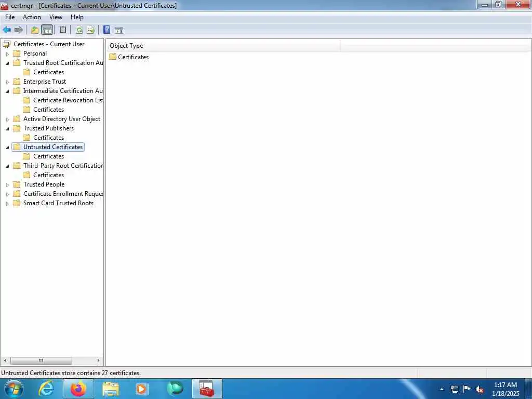
Task: Expand the Personal store node
Action: [7, 54]
